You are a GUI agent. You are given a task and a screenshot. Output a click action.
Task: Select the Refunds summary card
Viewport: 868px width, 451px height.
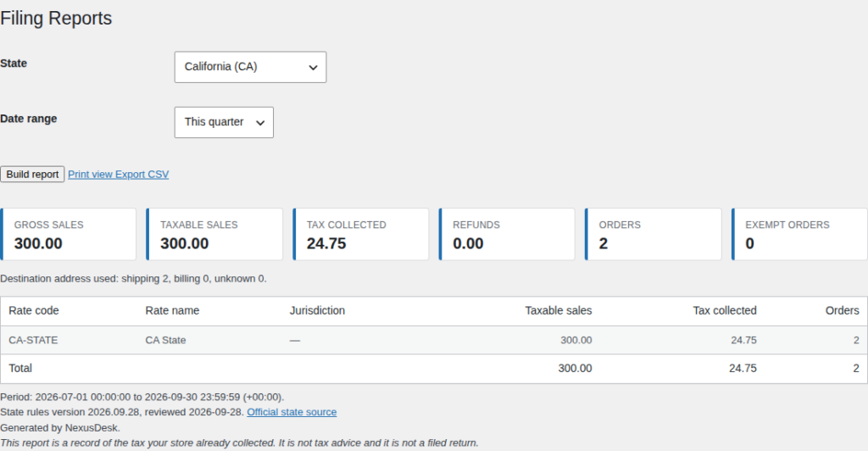(x=507, y=234)
